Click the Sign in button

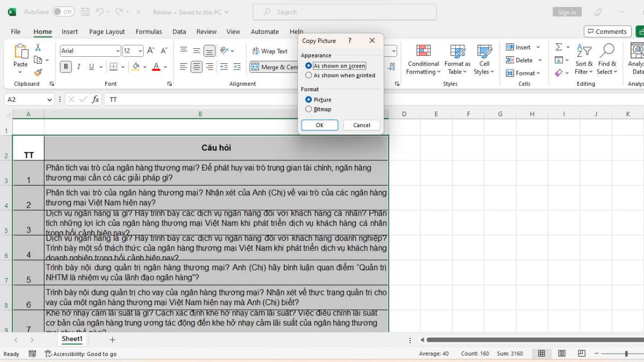click(x=567, y=12)
